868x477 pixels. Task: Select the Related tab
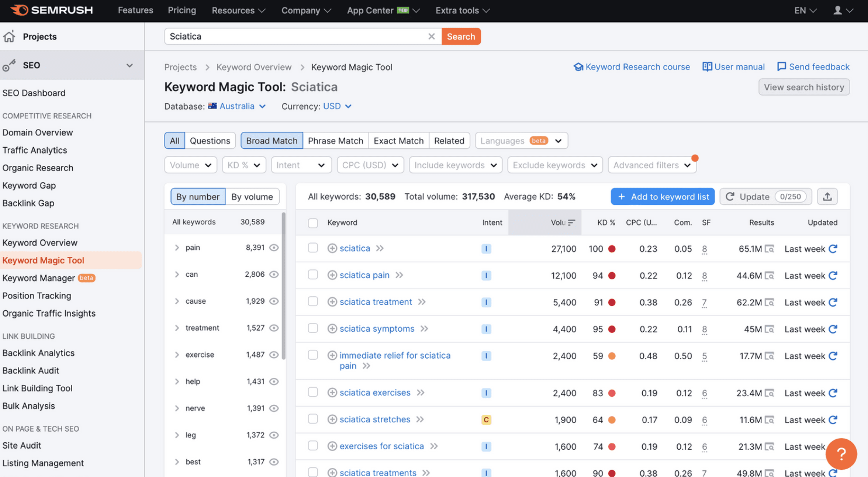click(449, 141)
